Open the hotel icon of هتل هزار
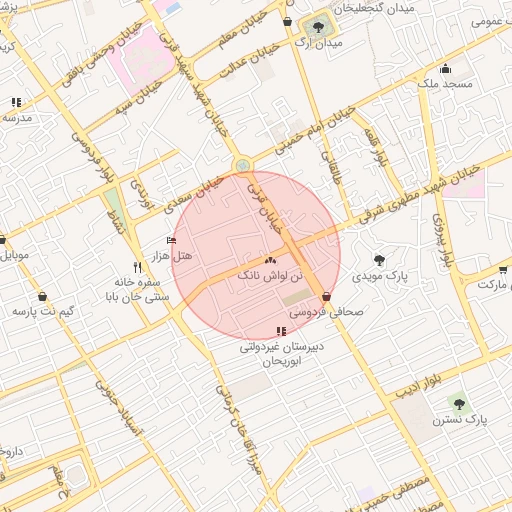512x512 pixels. click(x=171, y=240)
